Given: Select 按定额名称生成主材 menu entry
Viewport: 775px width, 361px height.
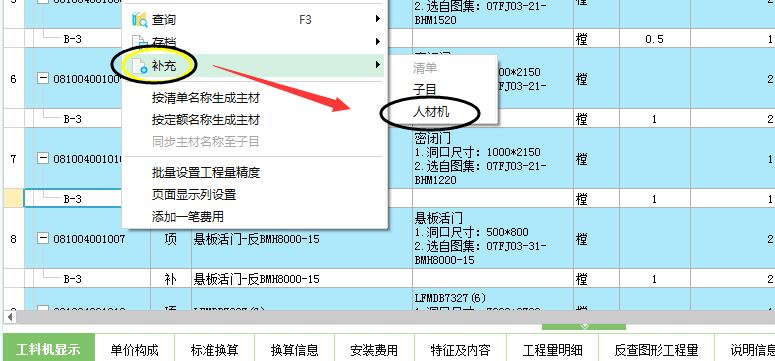Looking at the screenshot, I should (206, 120).
